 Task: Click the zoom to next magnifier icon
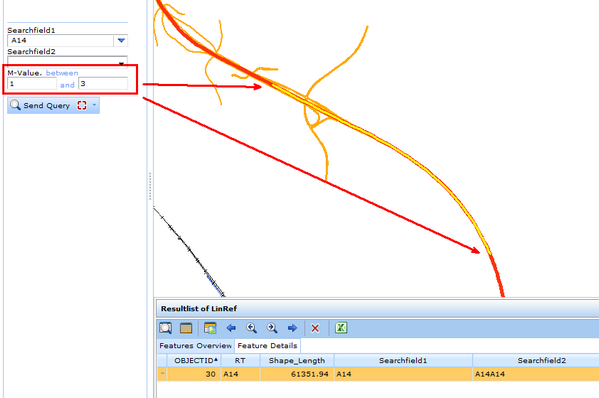click(x=272, y=328)
